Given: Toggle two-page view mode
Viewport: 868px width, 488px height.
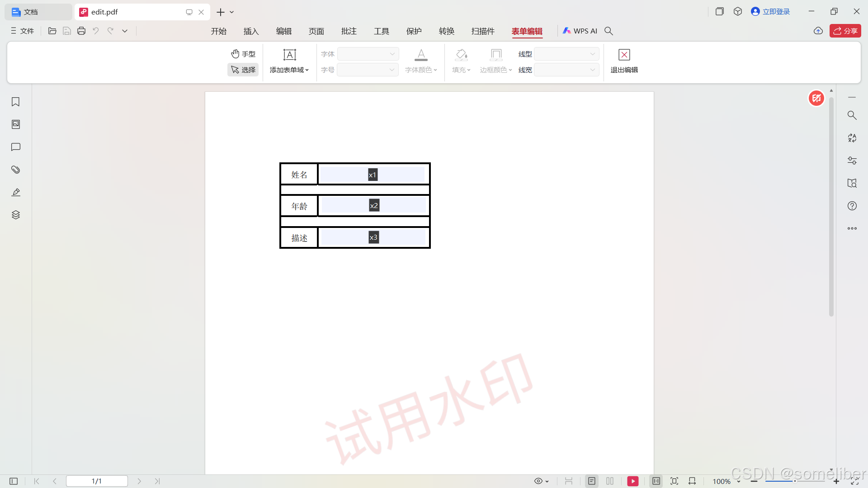Looking at the screenshot, I should click(610, 481).
